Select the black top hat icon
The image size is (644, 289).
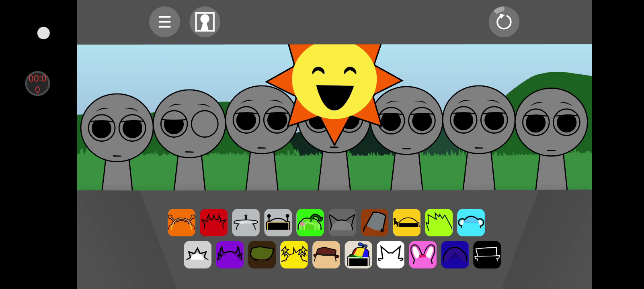point(487,254)
